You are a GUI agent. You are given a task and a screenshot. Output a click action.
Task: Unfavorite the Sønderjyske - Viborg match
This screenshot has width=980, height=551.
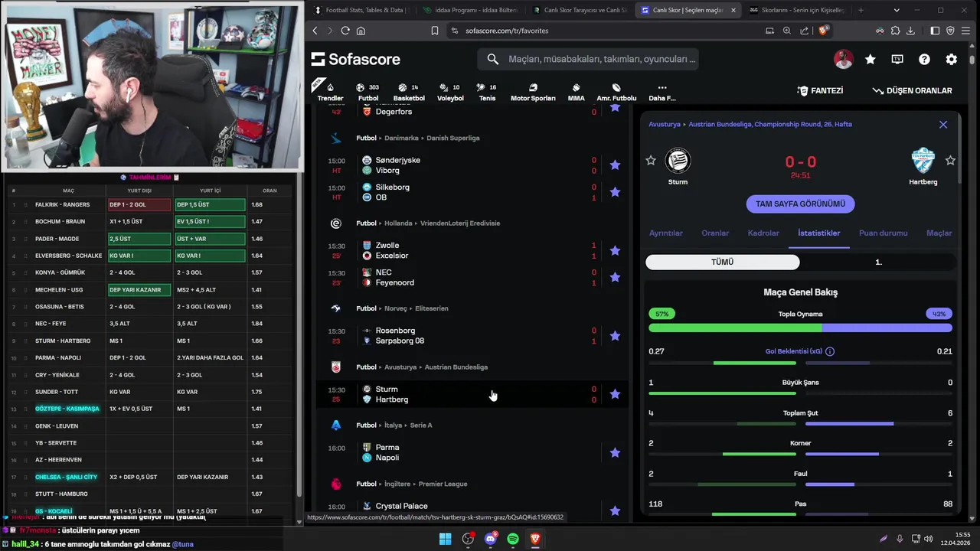tap(615, 165)
